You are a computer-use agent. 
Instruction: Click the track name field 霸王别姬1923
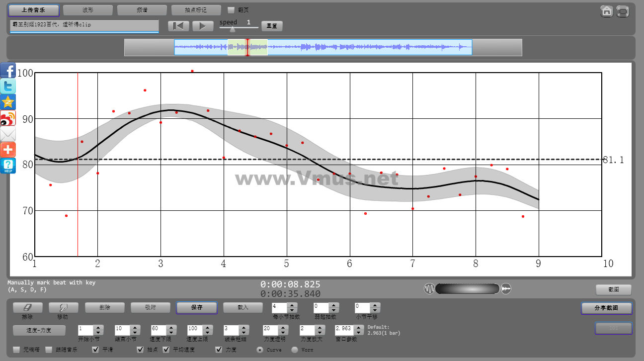pos(84,25)
